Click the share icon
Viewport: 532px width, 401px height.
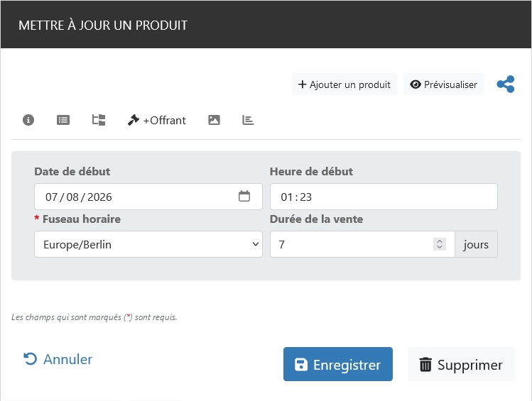click(505, 84)
